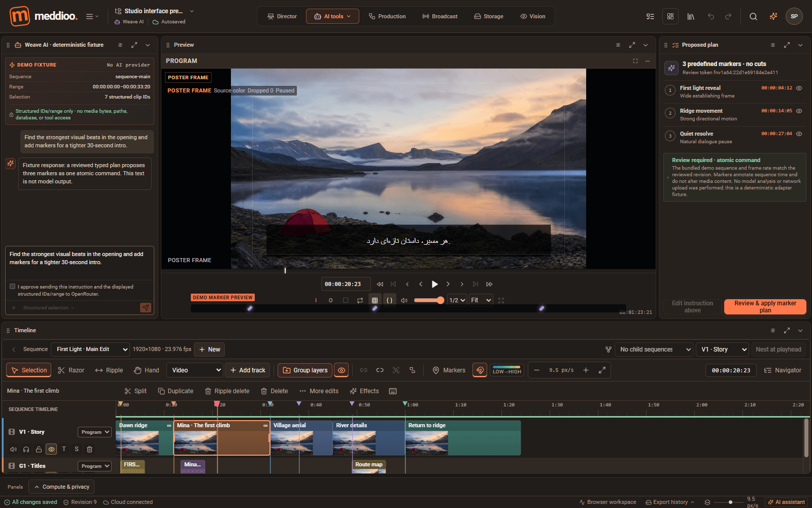Click the loop playback icon

(360, 300)
